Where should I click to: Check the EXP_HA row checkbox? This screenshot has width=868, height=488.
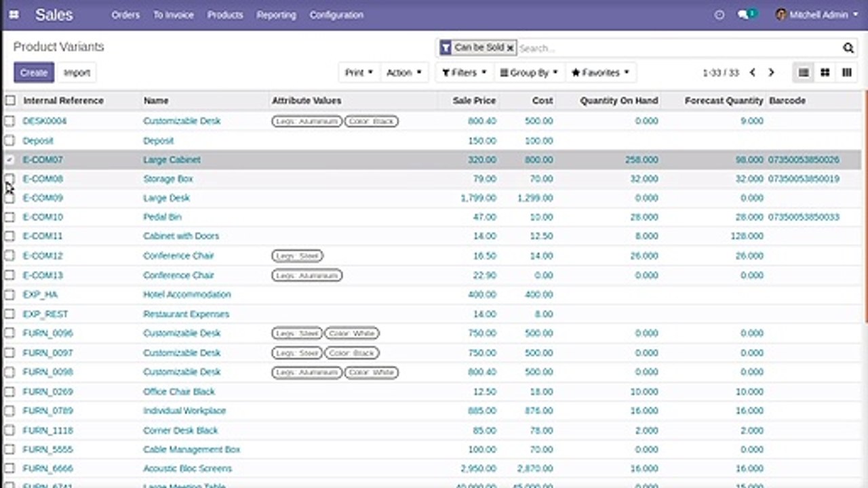(x=9, y=295)
